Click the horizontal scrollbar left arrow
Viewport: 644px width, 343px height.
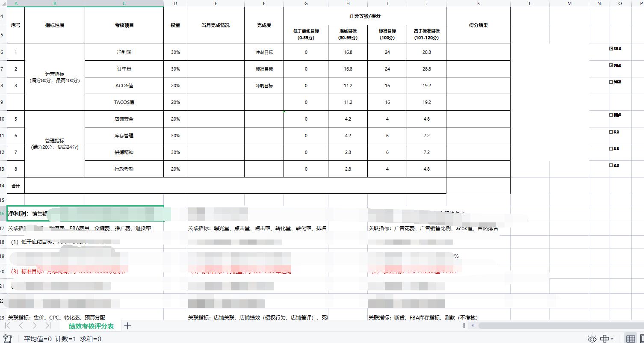(473, 325)
